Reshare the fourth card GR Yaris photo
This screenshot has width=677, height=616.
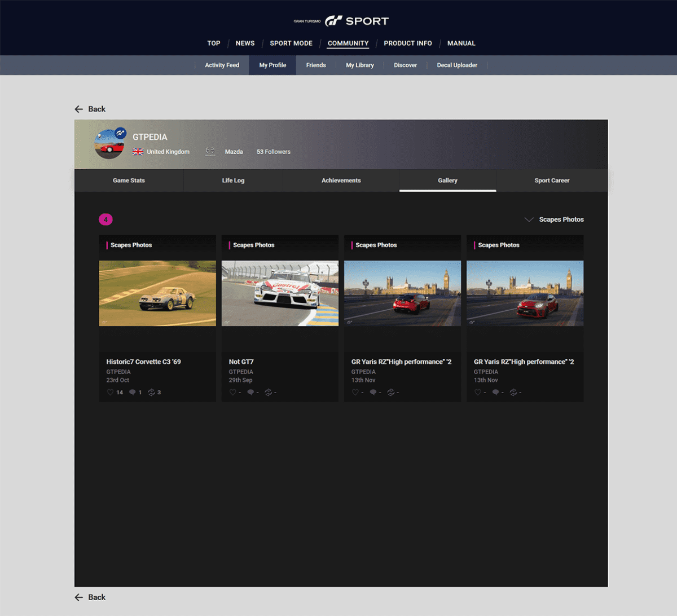(513, 392)
